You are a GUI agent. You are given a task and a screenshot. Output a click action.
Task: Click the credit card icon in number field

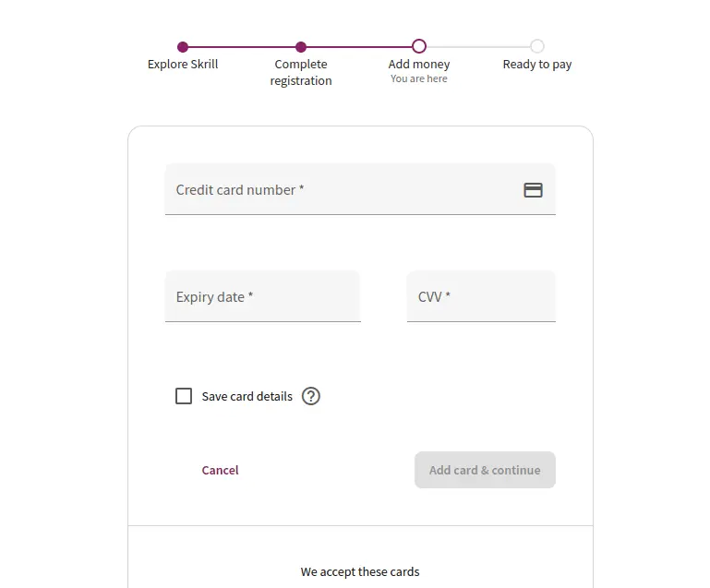[533, 190]
